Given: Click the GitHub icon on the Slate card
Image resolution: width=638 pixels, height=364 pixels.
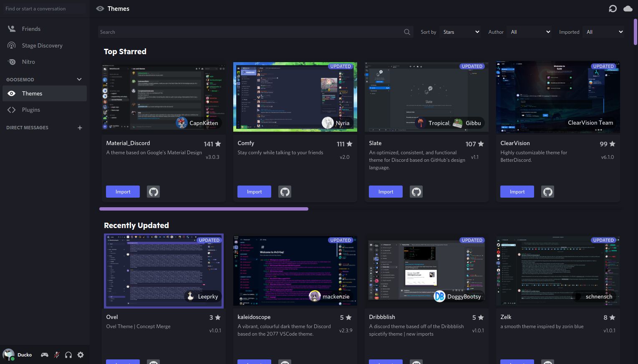Looking at the screenshot, I should click(416, 191).
